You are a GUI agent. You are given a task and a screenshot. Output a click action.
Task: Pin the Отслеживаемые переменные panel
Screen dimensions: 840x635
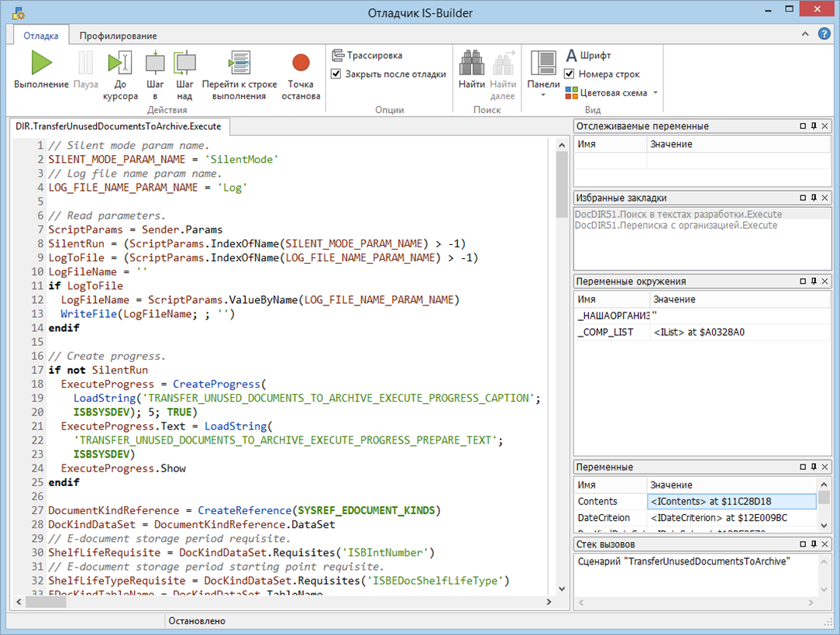click(814, 126)
